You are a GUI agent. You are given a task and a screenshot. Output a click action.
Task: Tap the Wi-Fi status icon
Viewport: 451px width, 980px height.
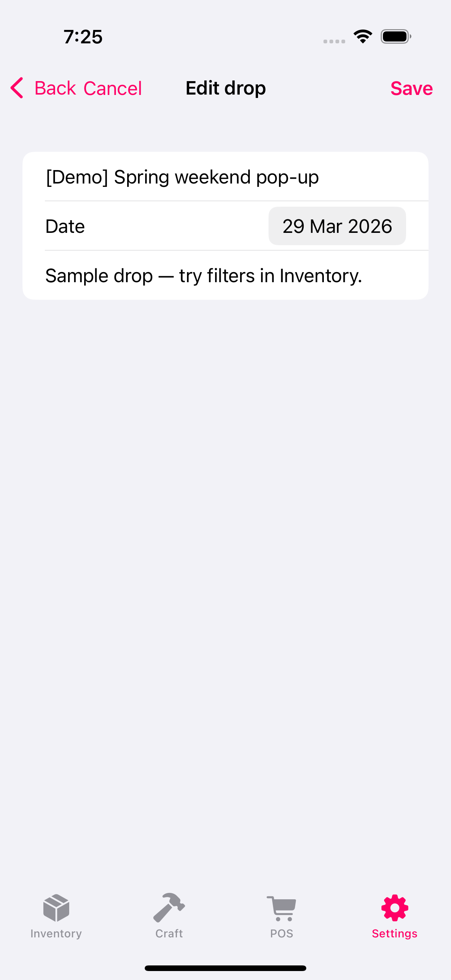click(x=363, y=37)
